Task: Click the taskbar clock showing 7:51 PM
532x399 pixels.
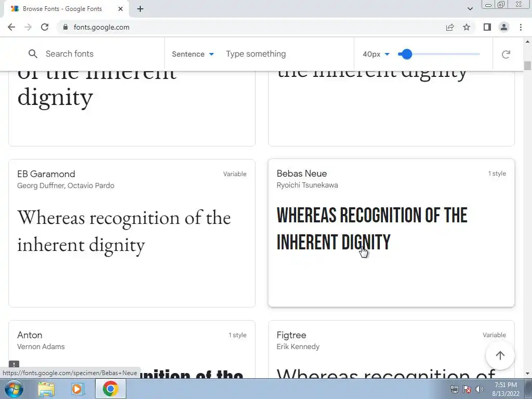Action: pyautogui.click(x=506, y=389)
